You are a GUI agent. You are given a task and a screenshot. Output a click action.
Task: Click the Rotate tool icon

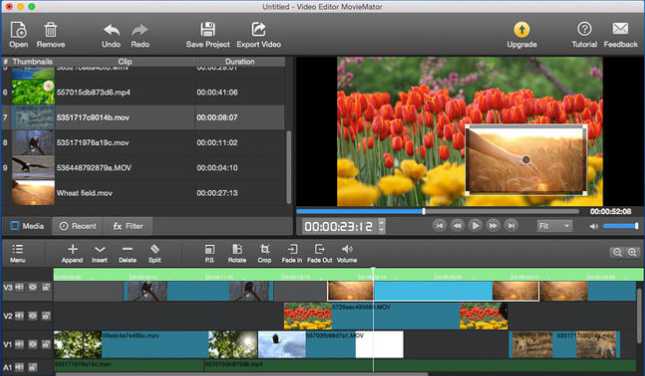pos(237,249)
